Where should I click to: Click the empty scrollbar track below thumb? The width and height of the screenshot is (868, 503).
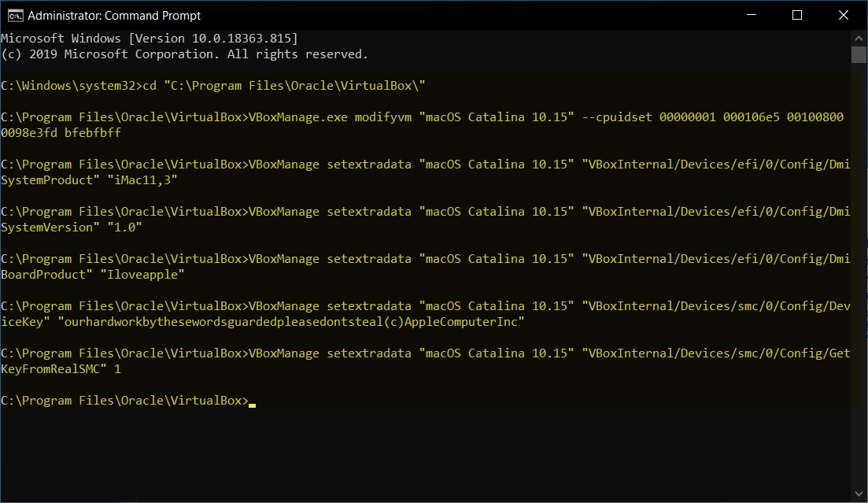point(859,274)
